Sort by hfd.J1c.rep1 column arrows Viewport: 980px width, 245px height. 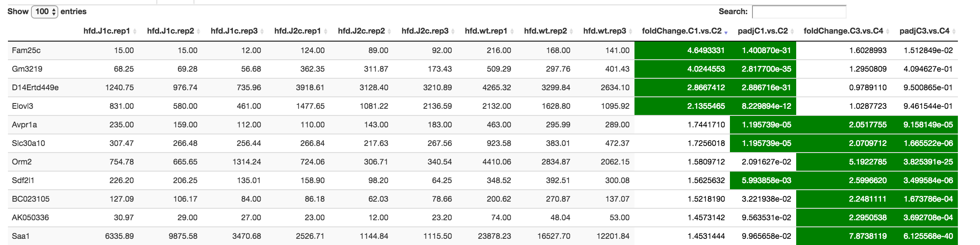pyautogui.click(x=135, y=31)
